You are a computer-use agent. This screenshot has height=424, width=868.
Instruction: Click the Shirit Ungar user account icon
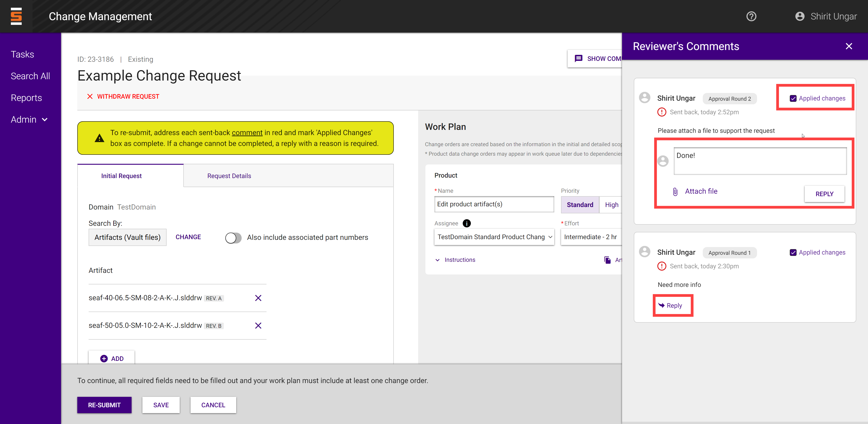point(800,16)
